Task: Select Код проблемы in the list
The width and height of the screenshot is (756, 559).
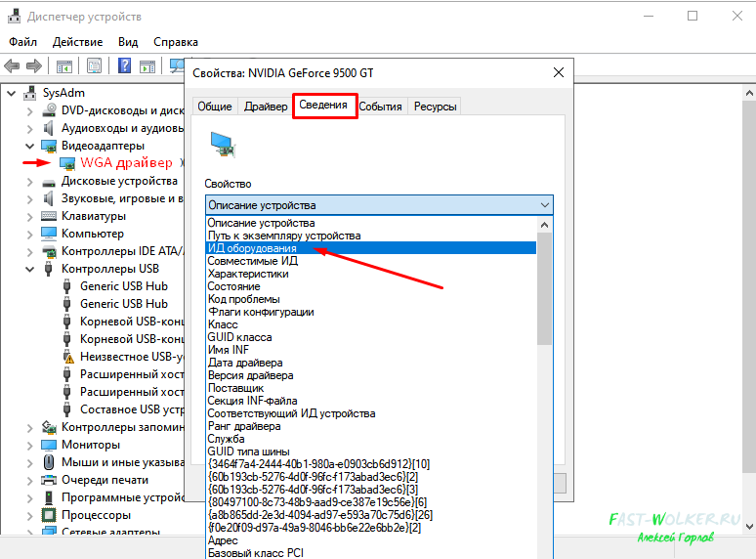Action: (371, 299)
